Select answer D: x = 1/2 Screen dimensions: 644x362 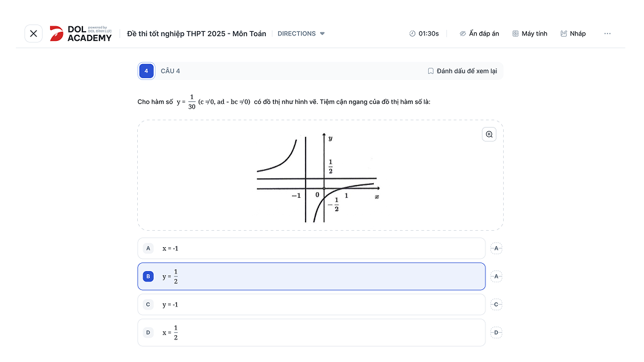pyautogui.click(x=311, y=333)
